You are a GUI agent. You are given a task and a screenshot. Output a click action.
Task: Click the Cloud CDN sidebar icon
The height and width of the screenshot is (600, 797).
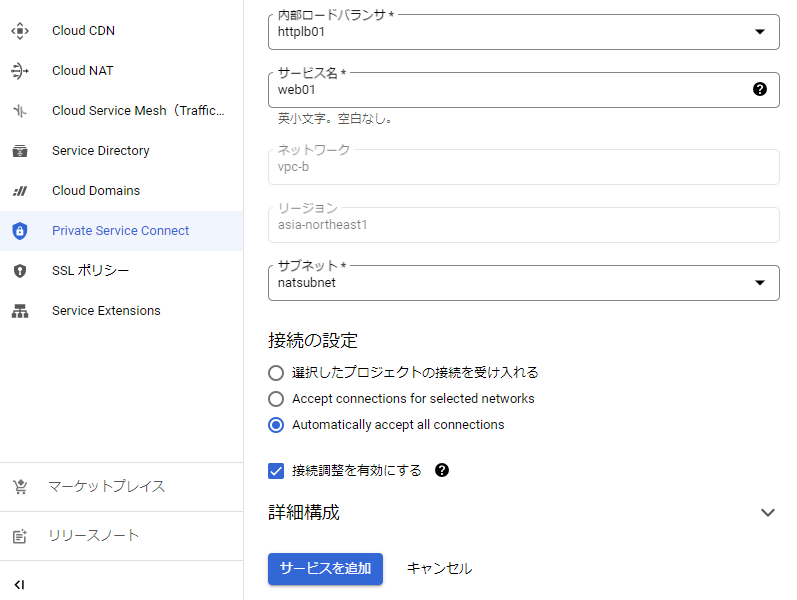pyautogui.click(x=20, y=31)
